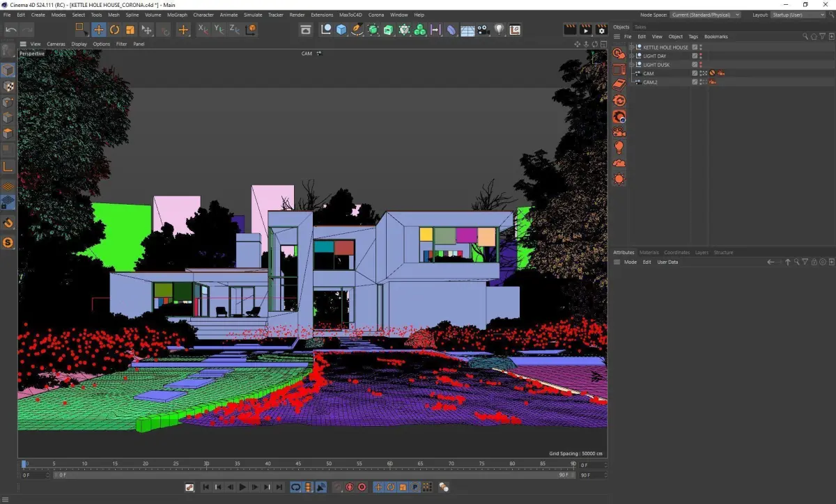This screenshot has height=504, width=836.
Task: Expand the LIGHT DUSK tree node
Action: click(x=631, y=65)
